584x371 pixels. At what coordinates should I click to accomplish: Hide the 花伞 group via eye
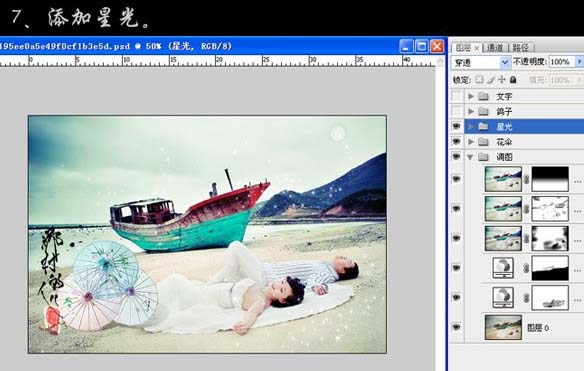(457, 142)
